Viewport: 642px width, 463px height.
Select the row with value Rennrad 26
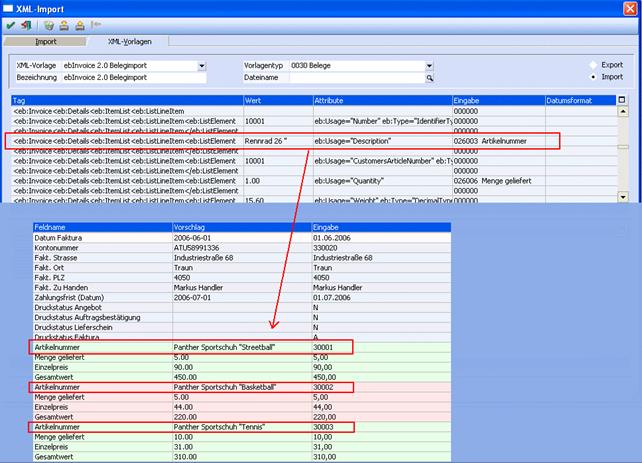(277, 141)
